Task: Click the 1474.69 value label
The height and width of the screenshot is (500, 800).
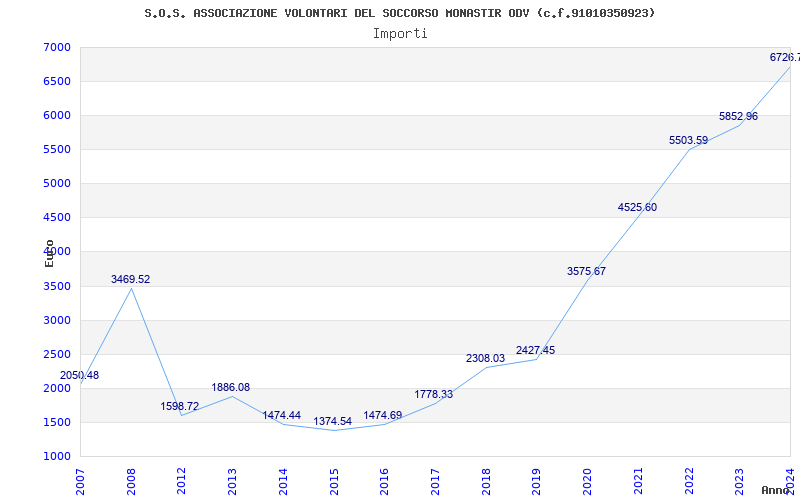Action: (x=383, y=415)
